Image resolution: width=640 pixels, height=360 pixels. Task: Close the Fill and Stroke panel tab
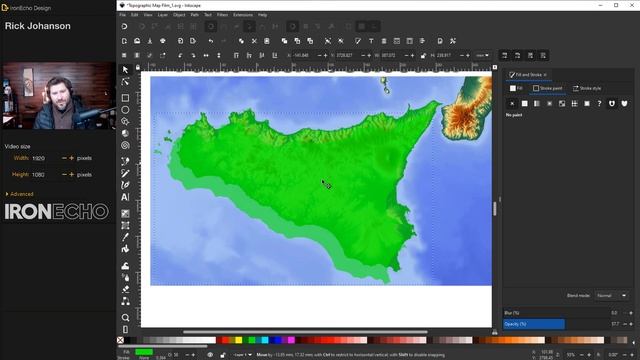(x=545, y=75)
